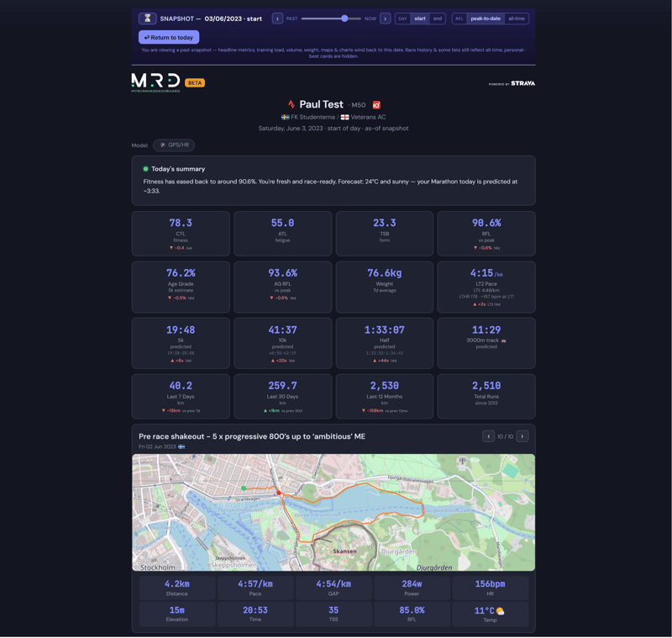Click the green start marker on the map
Screen dimensions: 672x638
click(x=244, y=488)
